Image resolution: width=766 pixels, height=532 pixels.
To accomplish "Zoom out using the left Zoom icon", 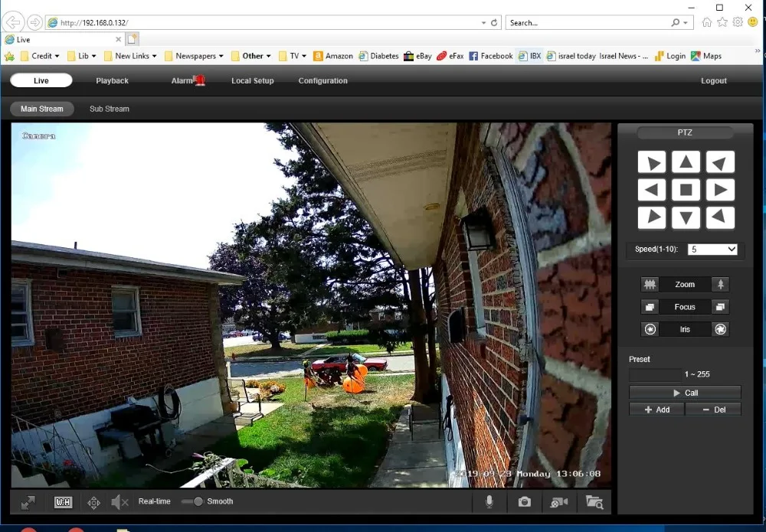I will pyautogui.click(x=650, y=284).
